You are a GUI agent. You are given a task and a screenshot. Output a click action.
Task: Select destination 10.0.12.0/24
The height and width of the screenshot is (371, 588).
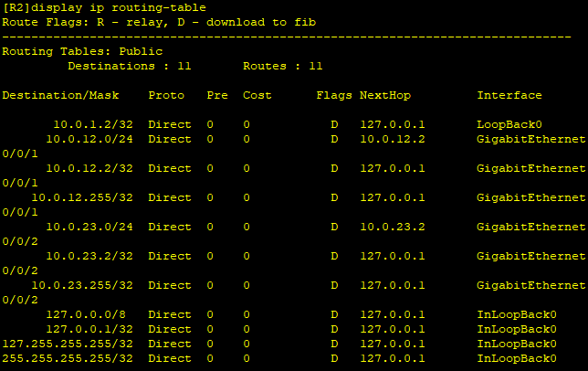[x=89, y=139]
